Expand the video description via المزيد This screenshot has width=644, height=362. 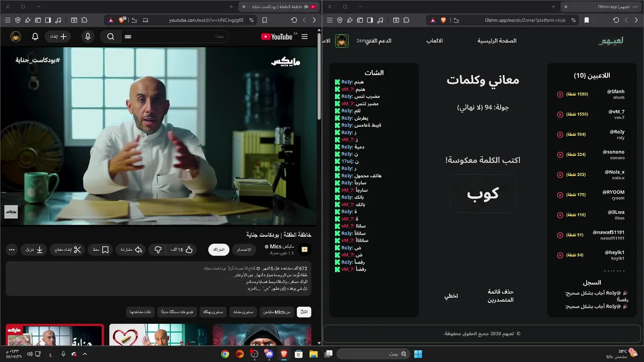point(253,289)
